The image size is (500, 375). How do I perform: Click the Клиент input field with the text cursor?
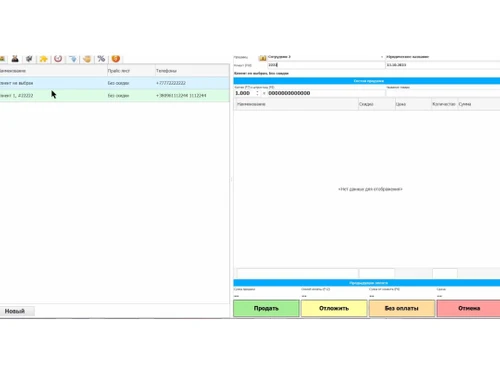pos(326,65)
